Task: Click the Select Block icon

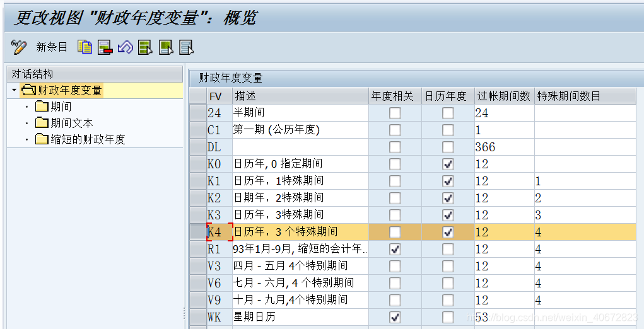Action: point(166,47)
